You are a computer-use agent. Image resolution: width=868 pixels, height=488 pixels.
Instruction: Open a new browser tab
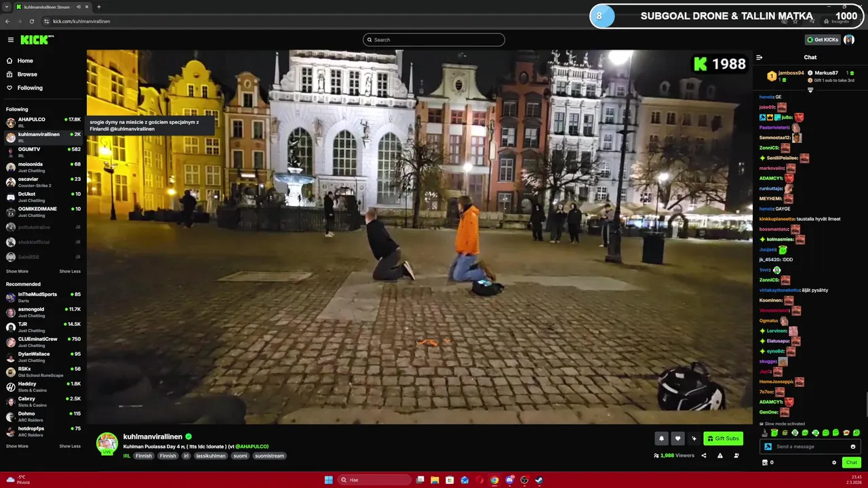(99, 7)
